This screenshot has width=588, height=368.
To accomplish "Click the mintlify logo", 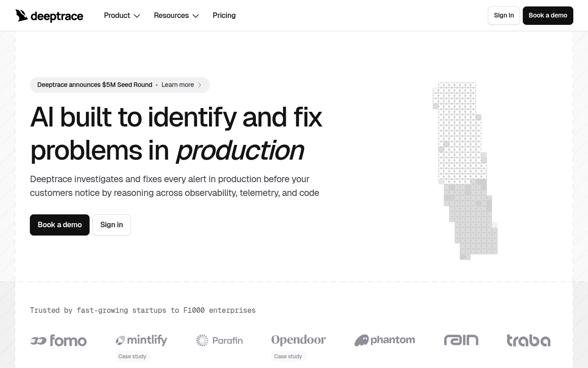I will pyautogui.click(x=141, y=340).
